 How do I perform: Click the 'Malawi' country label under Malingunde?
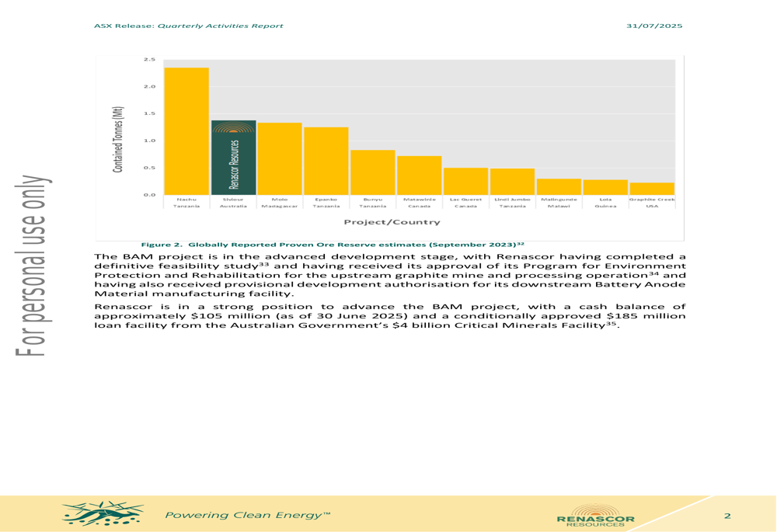559,206
